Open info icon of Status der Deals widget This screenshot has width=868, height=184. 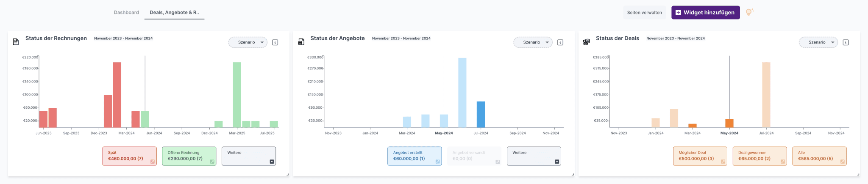coord(846,42)
